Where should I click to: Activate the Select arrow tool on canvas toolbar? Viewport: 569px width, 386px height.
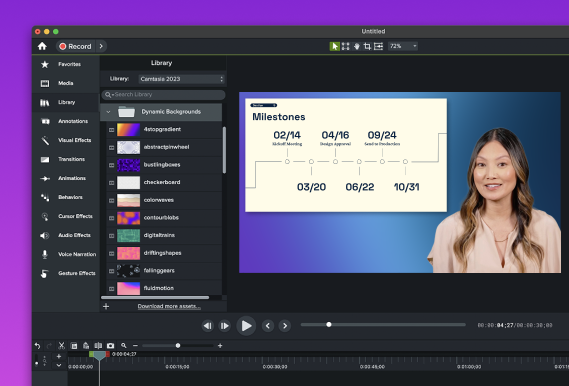335,46
